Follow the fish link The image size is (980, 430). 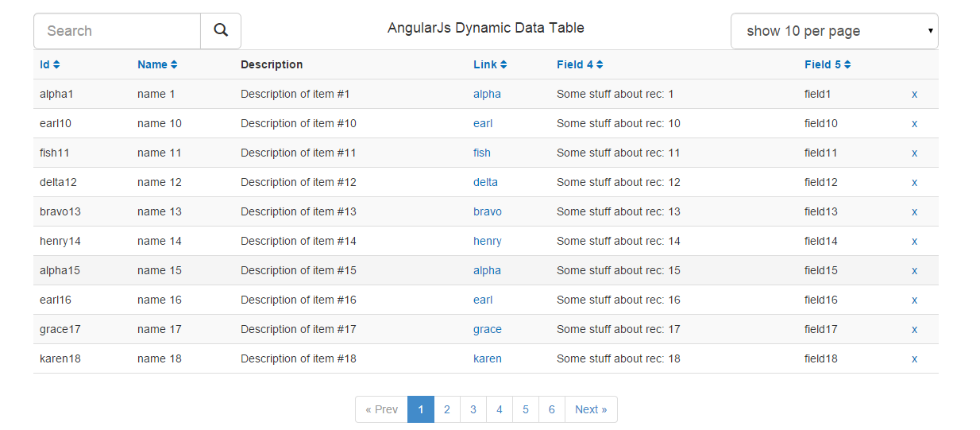[482, 153]
